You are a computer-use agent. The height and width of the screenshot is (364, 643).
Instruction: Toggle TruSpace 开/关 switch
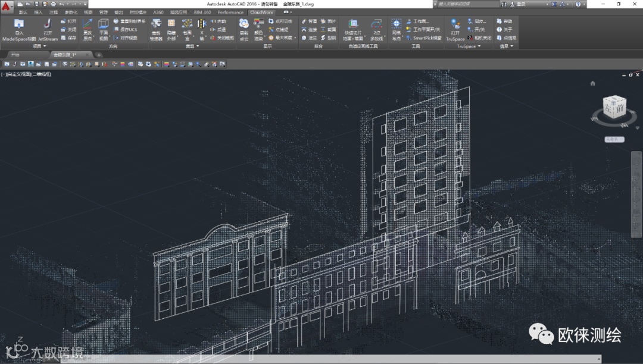click(476, 29)
